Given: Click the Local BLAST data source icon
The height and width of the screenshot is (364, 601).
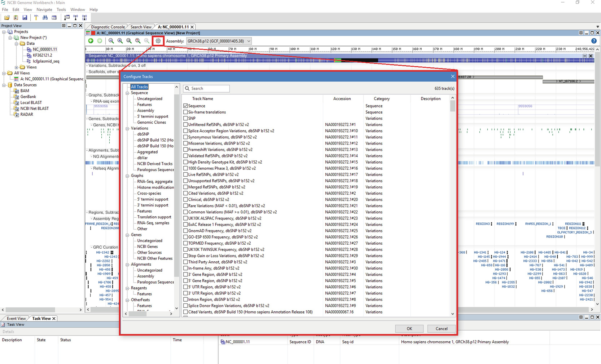Looking at the screenshot, I should pos(16,102).
